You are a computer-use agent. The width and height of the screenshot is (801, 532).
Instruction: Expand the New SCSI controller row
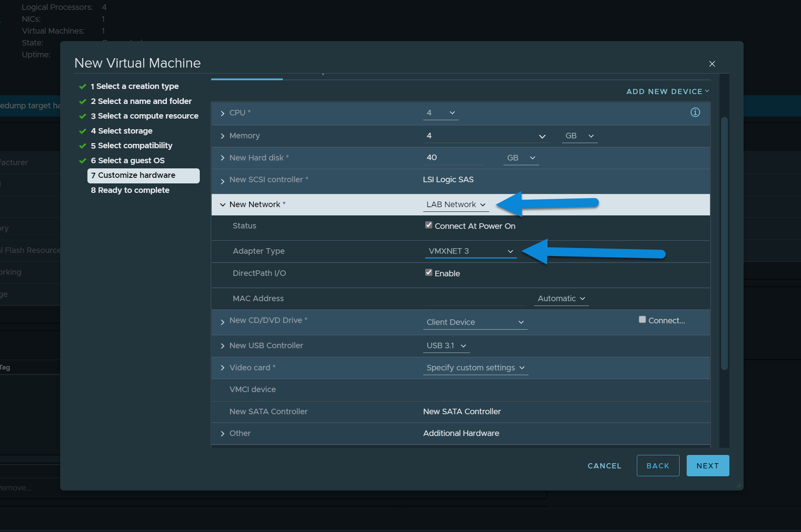(223, 181)
